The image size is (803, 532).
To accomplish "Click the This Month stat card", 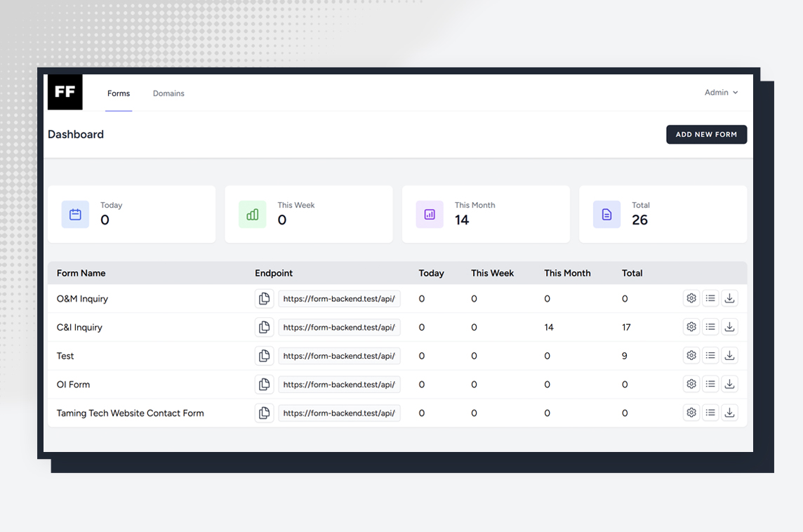I will click(x=486, y=215).
